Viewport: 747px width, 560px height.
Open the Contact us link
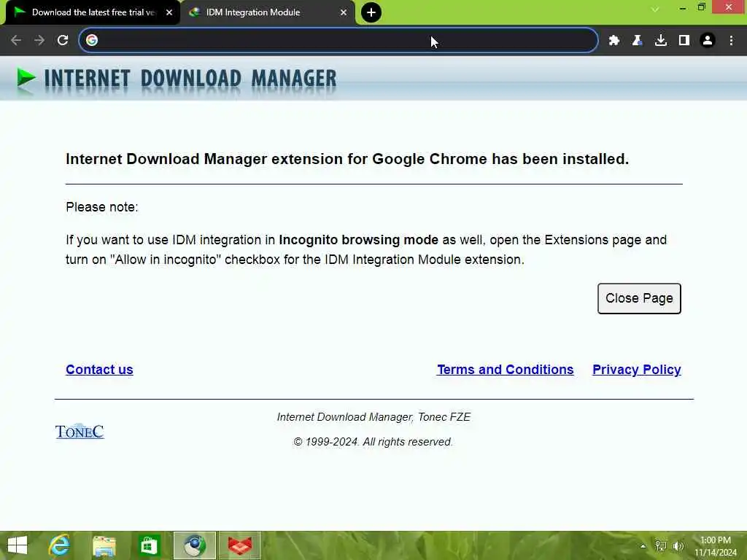pyautogui.click(x=99, y=370)
